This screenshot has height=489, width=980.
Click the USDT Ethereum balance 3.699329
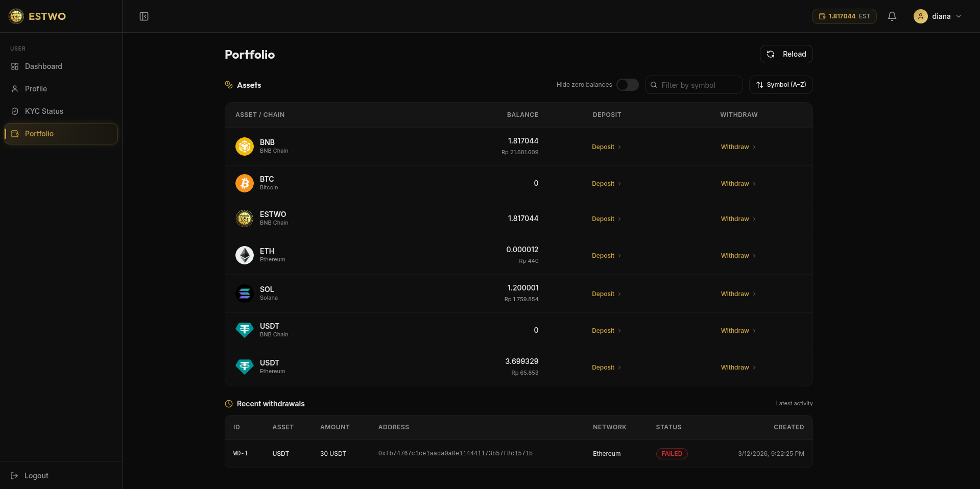522,361
